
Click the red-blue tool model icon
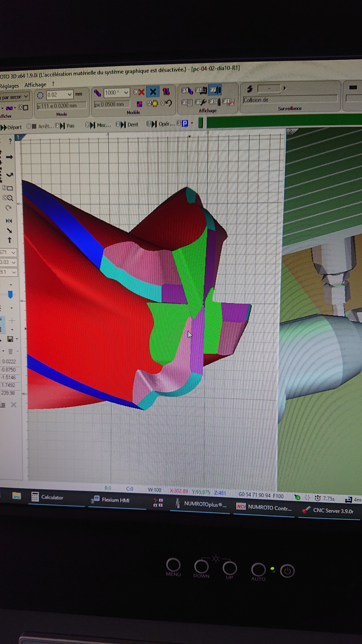tap(97, 93)
